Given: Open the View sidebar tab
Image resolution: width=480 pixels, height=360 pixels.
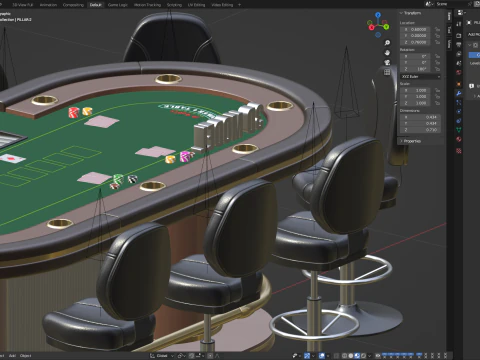Looking at the screenshot, I should coord(449,44).
